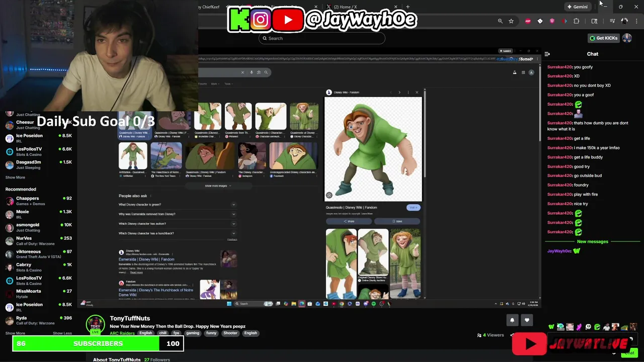Screen dimensions: 644x362
Task: Focus the Kick search field
Action: (322, 38)
